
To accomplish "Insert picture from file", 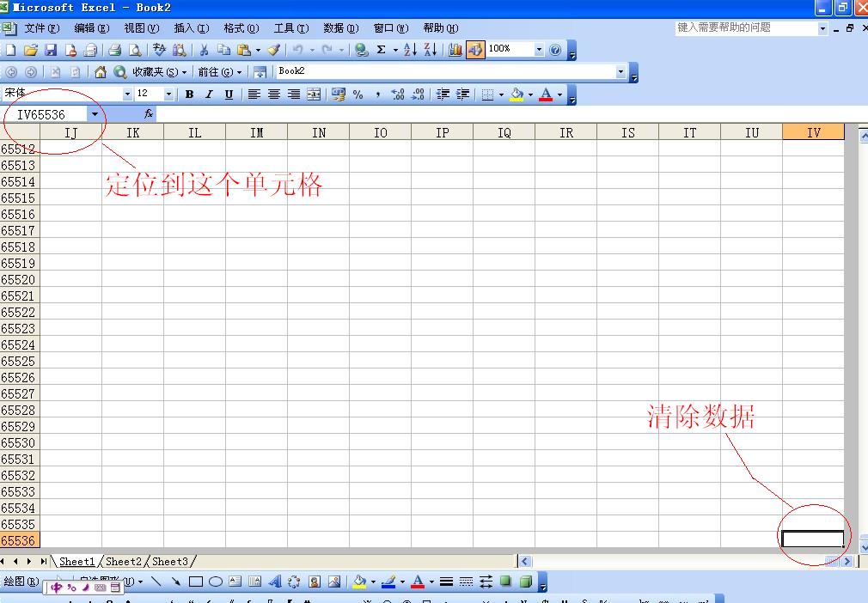I will click(x=334, y=582).
